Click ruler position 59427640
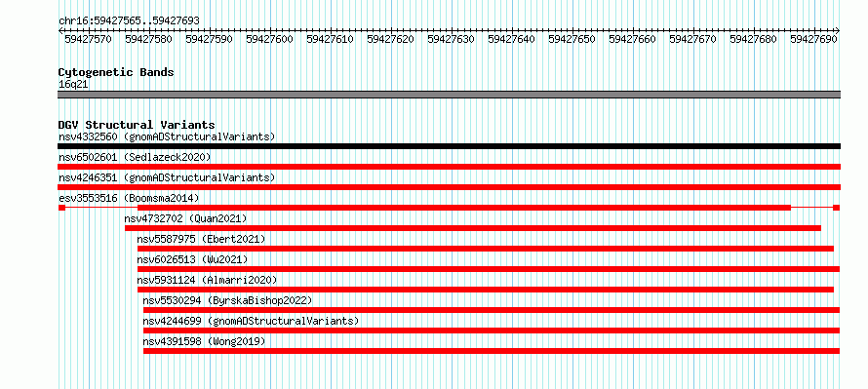 pyautogui.click(x=511, y=39)
